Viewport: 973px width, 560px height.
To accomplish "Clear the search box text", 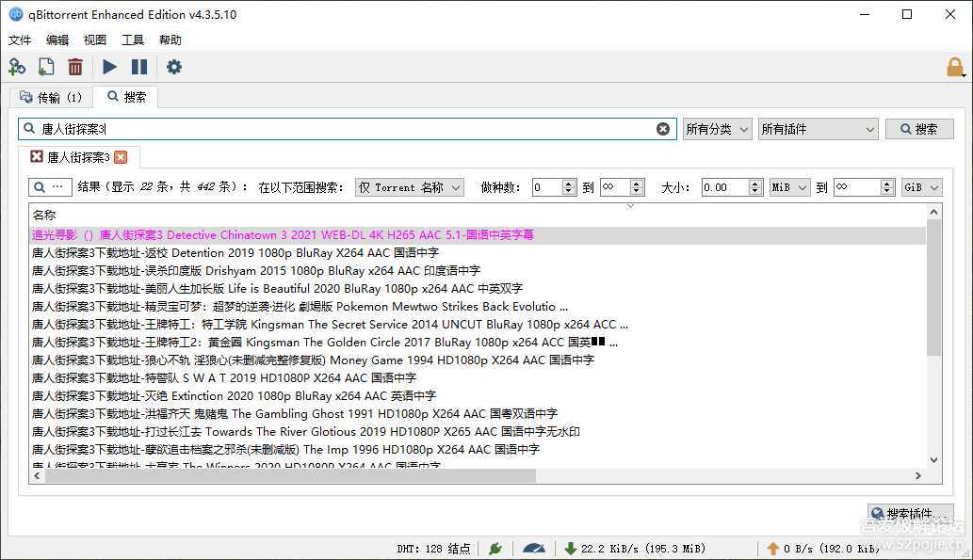I will [663, 129].
